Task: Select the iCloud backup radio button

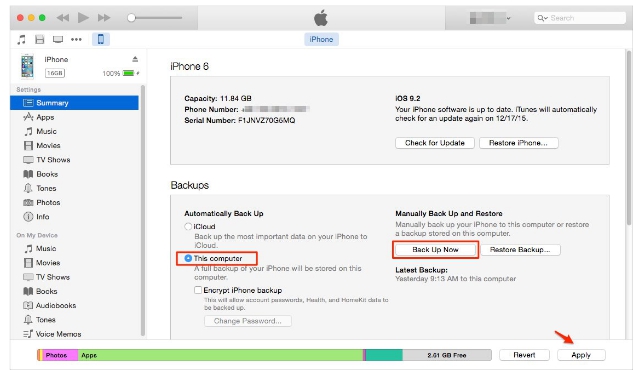Action: (x=188, y=226)
